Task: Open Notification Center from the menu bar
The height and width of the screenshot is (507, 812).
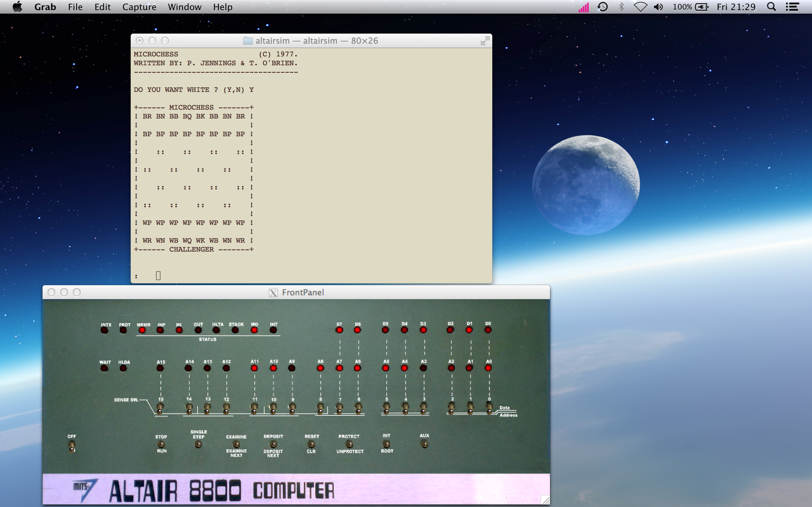Action: click(793, 7)
